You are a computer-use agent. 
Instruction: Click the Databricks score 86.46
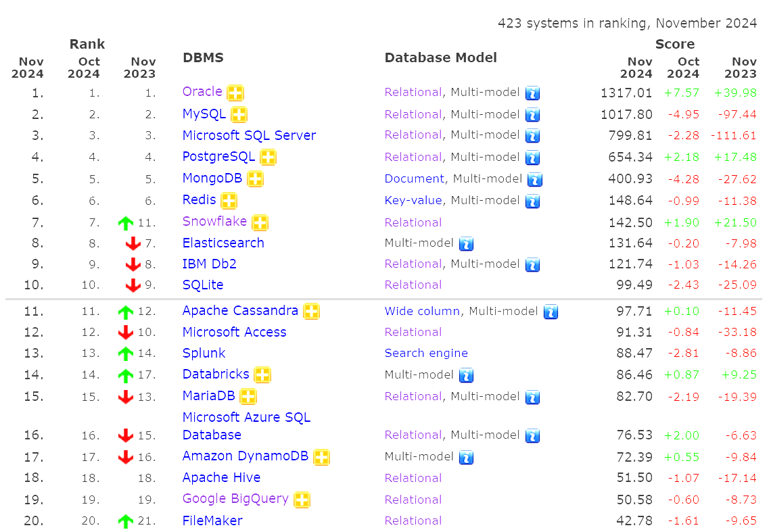[x=634, y=375]
